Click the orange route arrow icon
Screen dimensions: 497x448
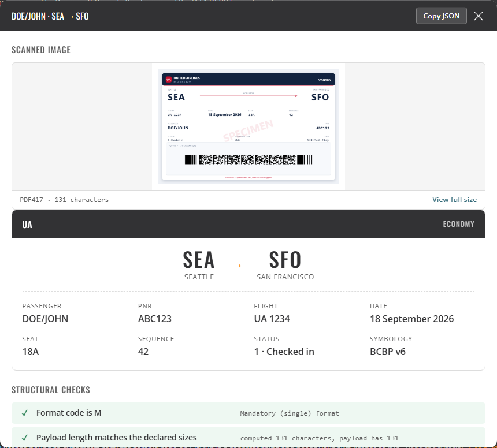(236, 266)
